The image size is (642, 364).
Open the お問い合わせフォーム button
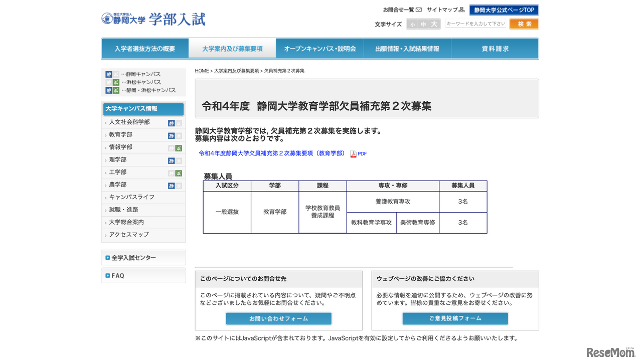tap(278, 318)
